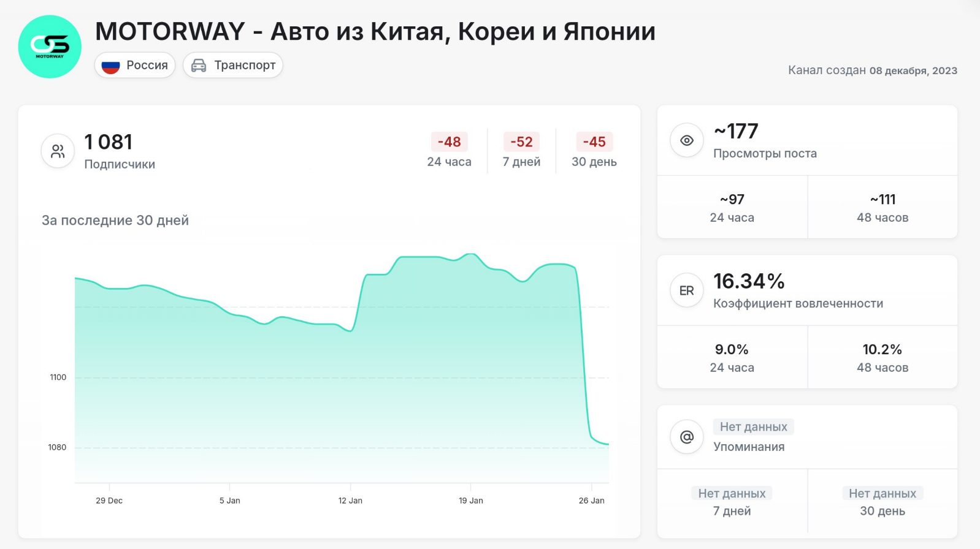Click the Russian flag icon
980x549 pixels.
pos(110,66)
